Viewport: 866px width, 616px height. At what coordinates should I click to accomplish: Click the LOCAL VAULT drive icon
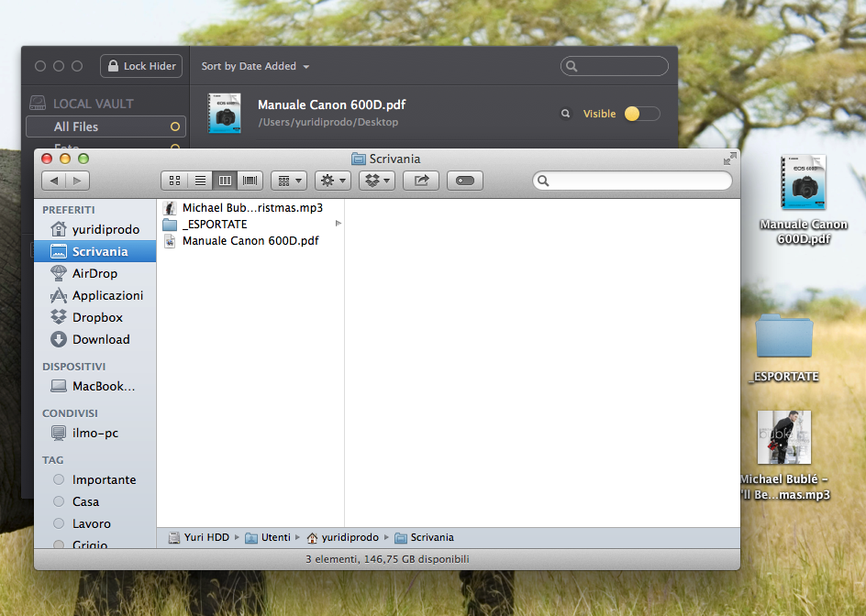(38, 104)
